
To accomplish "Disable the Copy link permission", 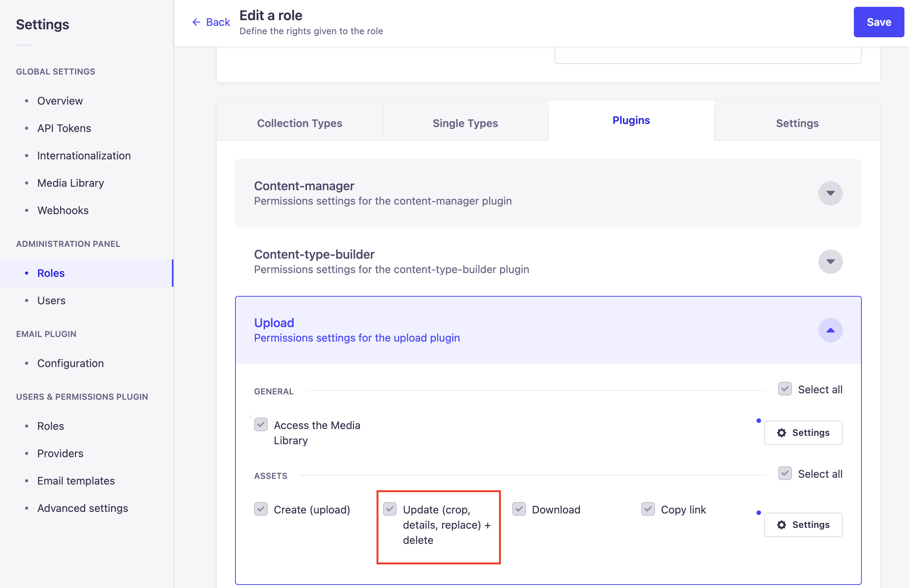I will [x=647, y=509].
